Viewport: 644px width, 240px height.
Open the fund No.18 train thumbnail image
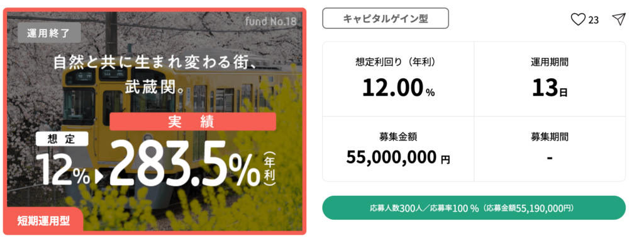tap(155, 121)
